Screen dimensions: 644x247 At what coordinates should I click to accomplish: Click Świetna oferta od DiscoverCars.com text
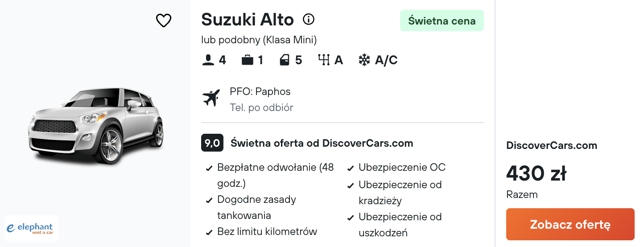coord(322,143)
